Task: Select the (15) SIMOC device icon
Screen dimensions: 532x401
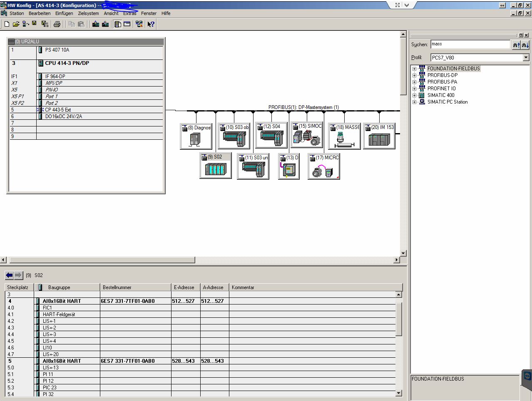Action: pos(307,135)
